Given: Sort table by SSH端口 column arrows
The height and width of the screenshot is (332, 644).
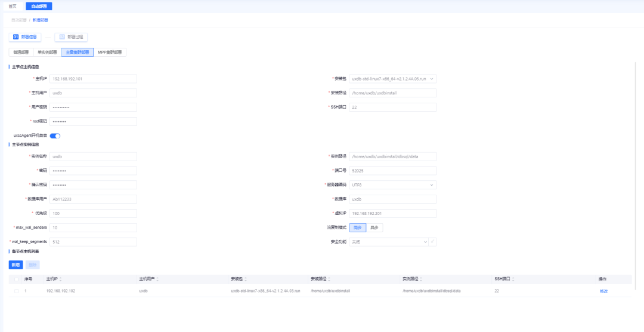Looking at the screenshot, I should (513, 279).
